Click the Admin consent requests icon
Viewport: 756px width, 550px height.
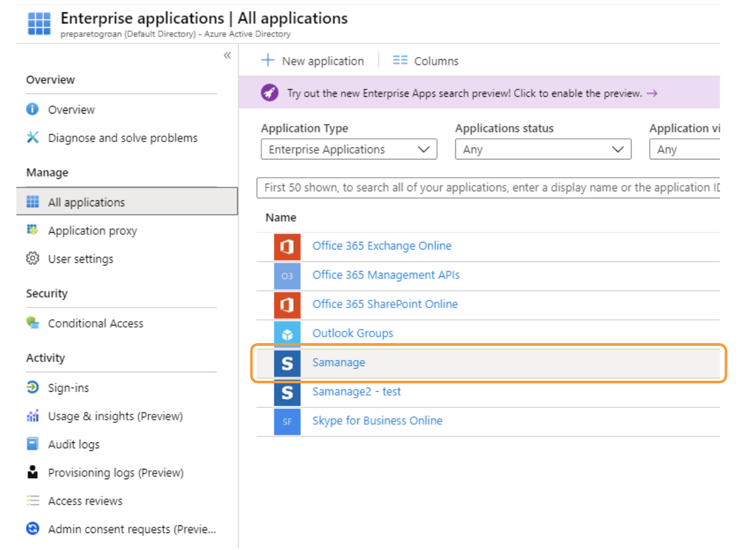(32, 529)
